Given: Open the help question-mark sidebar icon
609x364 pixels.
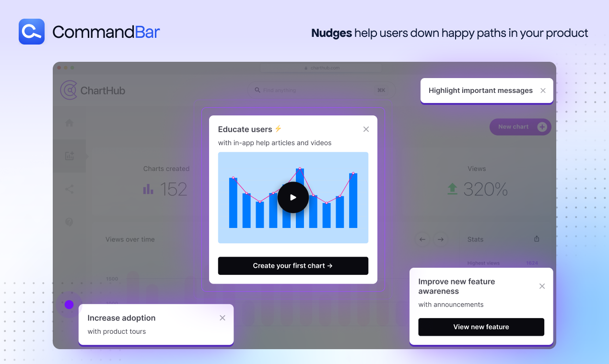Looking at the screenshot, I should coord(69,222).
